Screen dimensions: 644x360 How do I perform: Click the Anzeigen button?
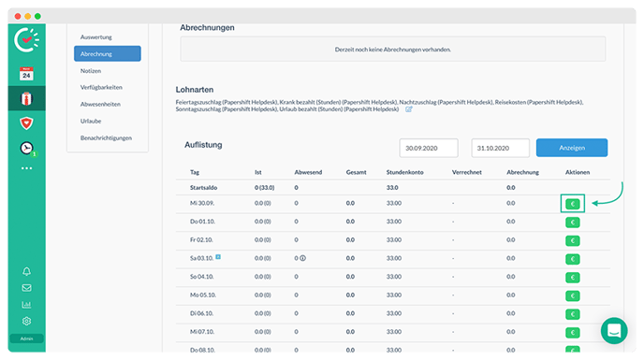pyautogui.click(x=572, y=148)
